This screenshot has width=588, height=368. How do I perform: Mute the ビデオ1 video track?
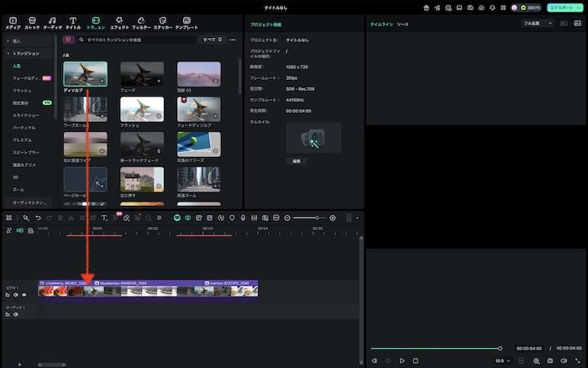click(x=16, y=295)
